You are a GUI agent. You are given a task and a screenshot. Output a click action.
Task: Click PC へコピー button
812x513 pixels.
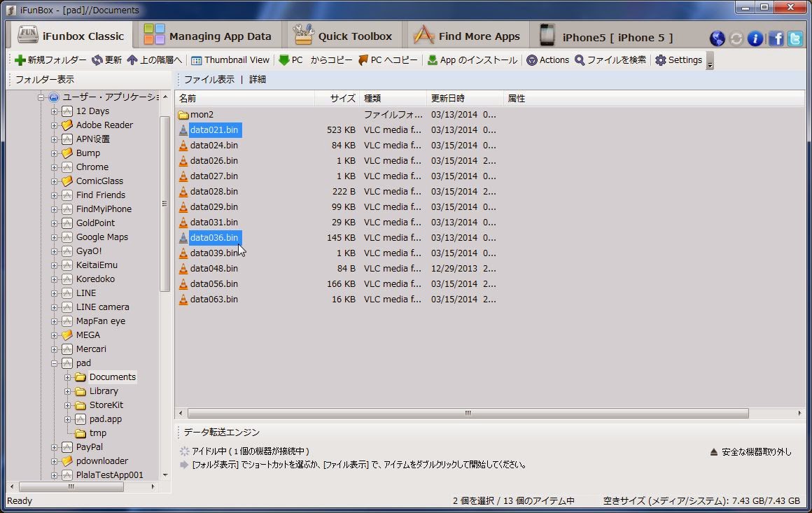[388, 60]
